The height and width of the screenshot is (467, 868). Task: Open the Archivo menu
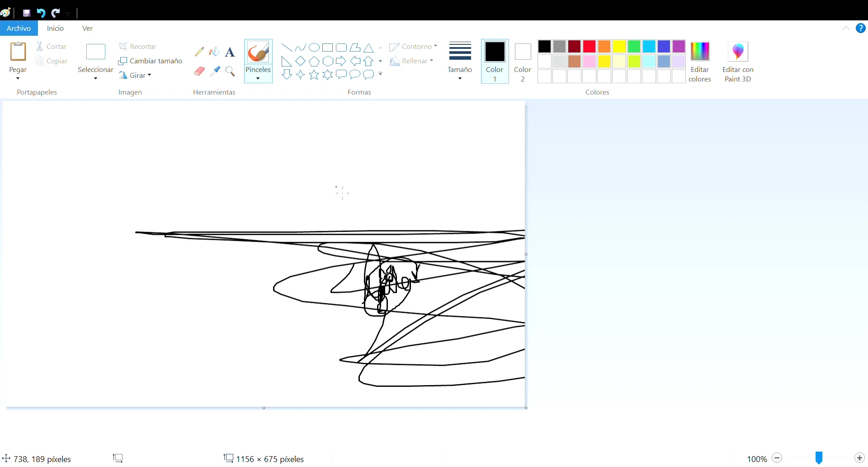pyautogui.click(x=19, y=28)
